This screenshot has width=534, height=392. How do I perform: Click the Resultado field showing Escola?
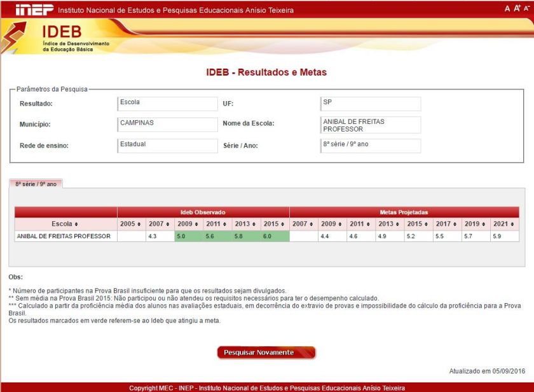(x=167, y=104)
